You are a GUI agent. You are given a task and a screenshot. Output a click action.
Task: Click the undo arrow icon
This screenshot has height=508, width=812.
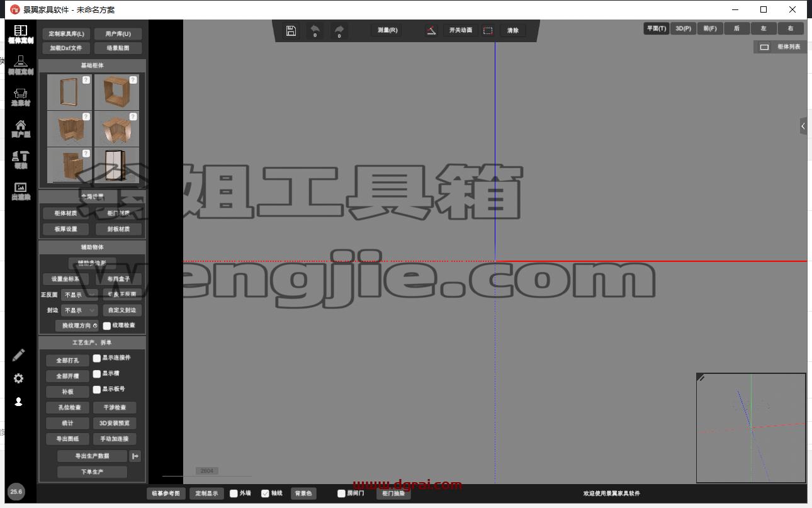pos(315,30)
